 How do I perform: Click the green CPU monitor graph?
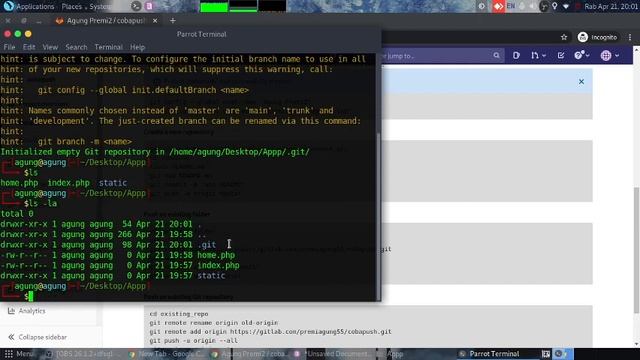(214, 7)
